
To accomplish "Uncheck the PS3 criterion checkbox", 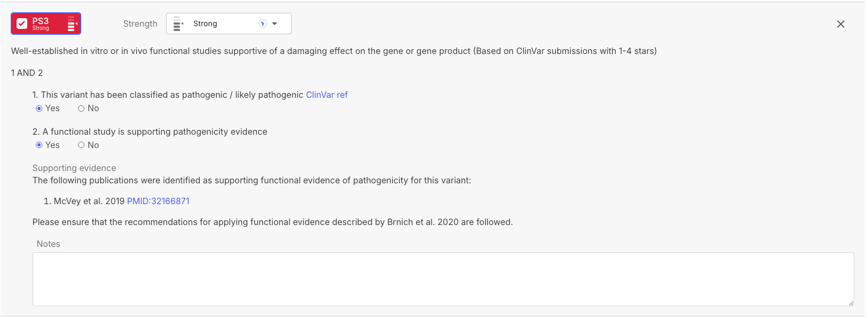I will (22, 24).
